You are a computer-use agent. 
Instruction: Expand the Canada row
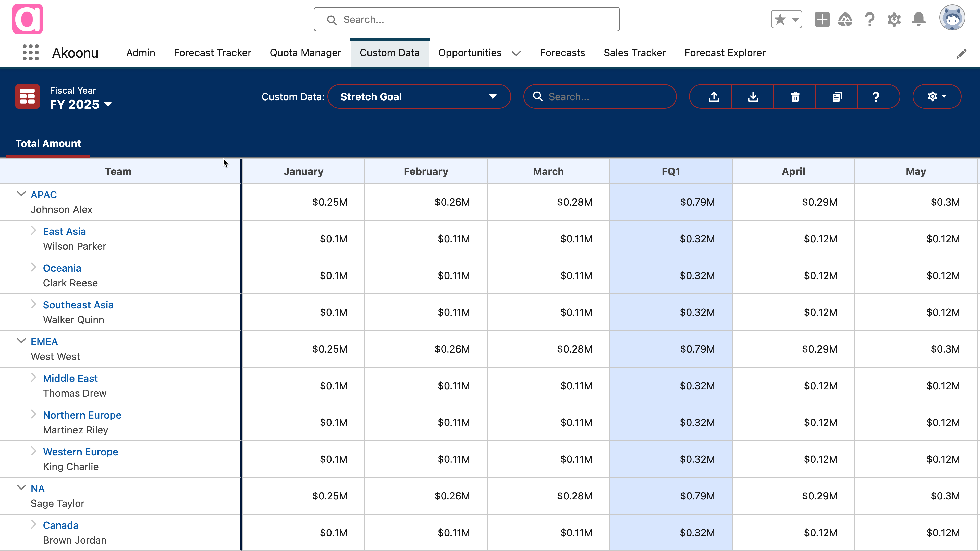pyautogui.click(x=33, y=525)
